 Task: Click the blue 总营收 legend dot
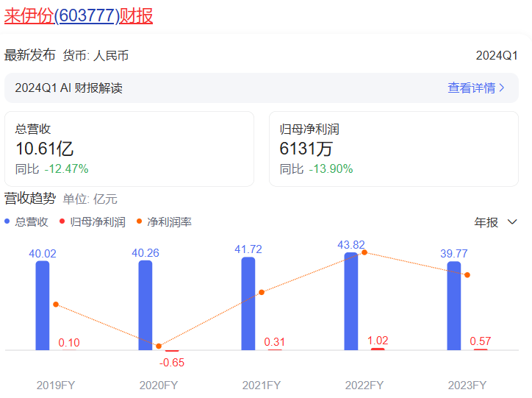[x=7, y=221]
